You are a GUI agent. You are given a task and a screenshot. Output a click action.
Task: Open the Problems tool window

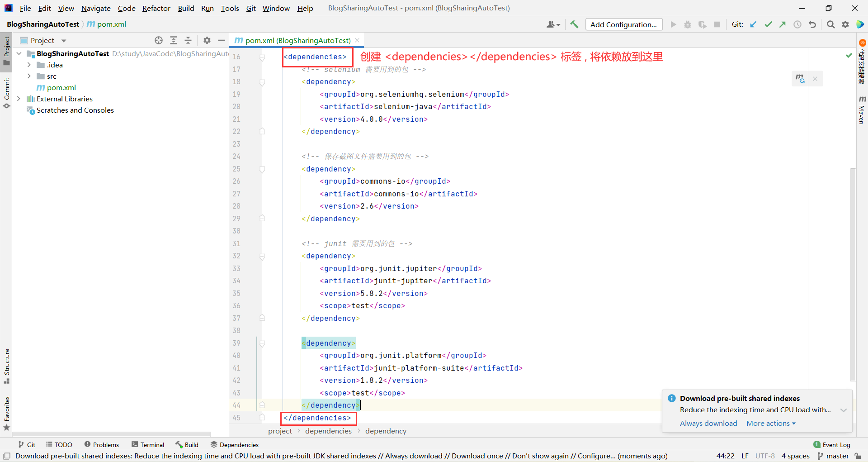tap(101, 445)
